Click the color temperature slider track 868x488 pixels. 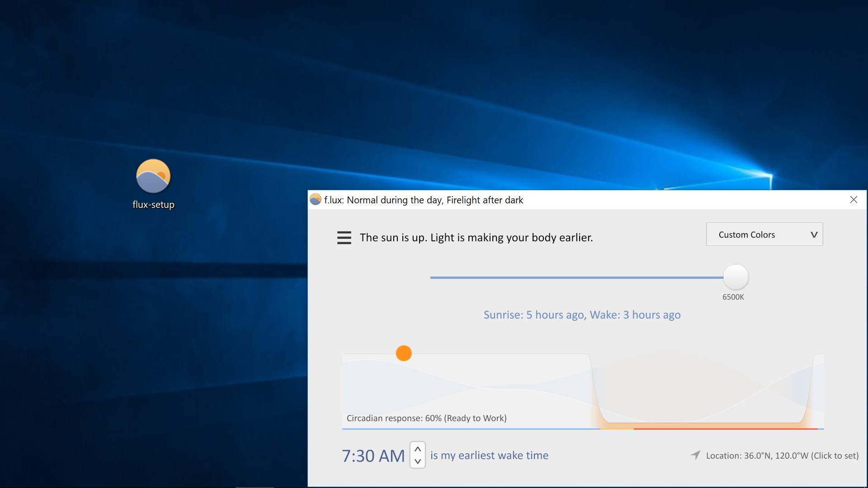(576, 277)
